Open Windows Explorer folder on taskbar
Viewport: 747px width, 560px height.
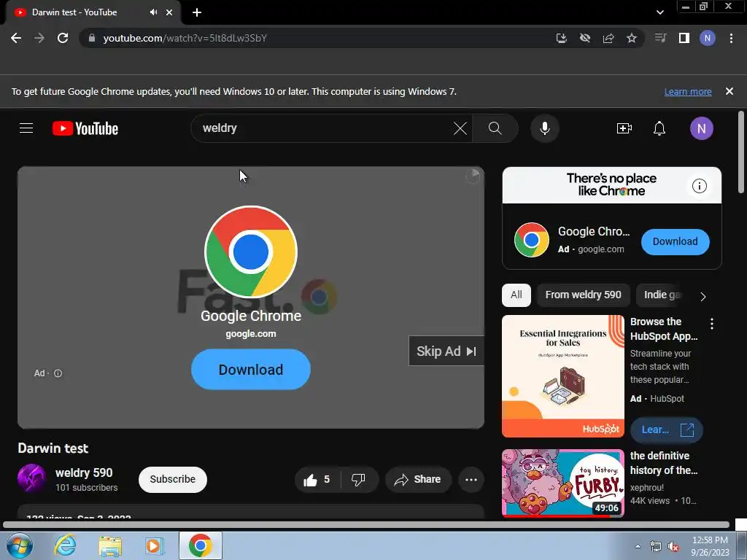coord(110,545)
